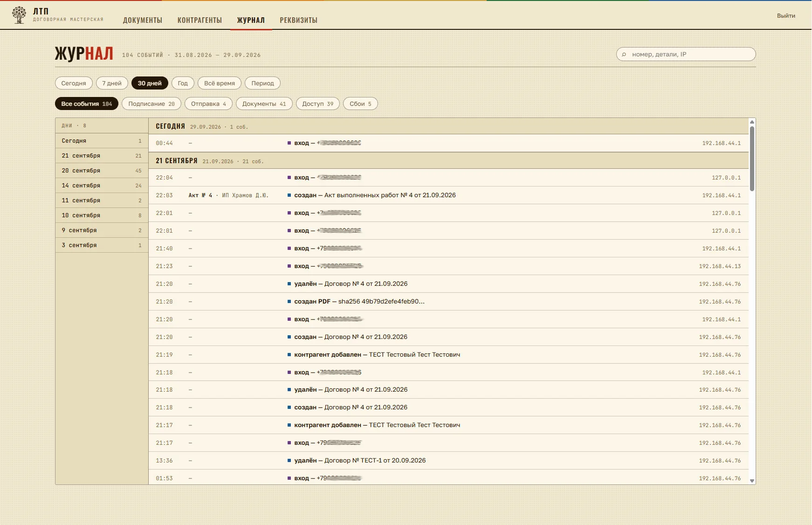The width and height of the screenshot is (812, 525).
Task: Open the Контрагенты navigation tab
Action: tap(200, 20)
